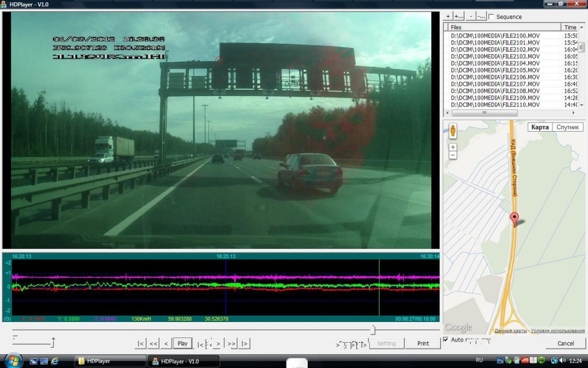Zoom out on the map
588x368 pixels.
[453, 155]
